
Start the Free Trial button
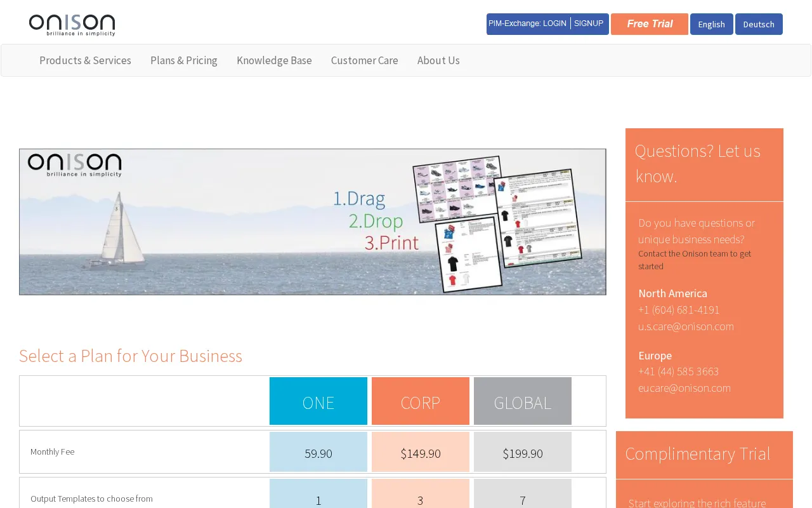pyautogui.click(x=650, y=24)
